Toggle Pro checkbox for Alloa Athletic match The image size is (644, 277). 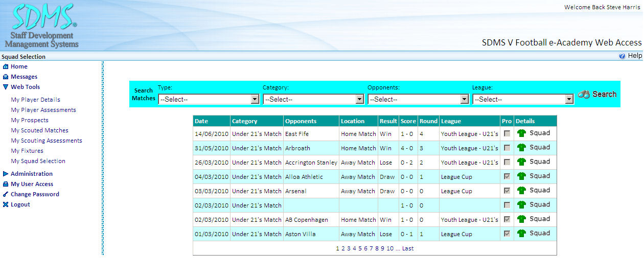click(507, 177)
